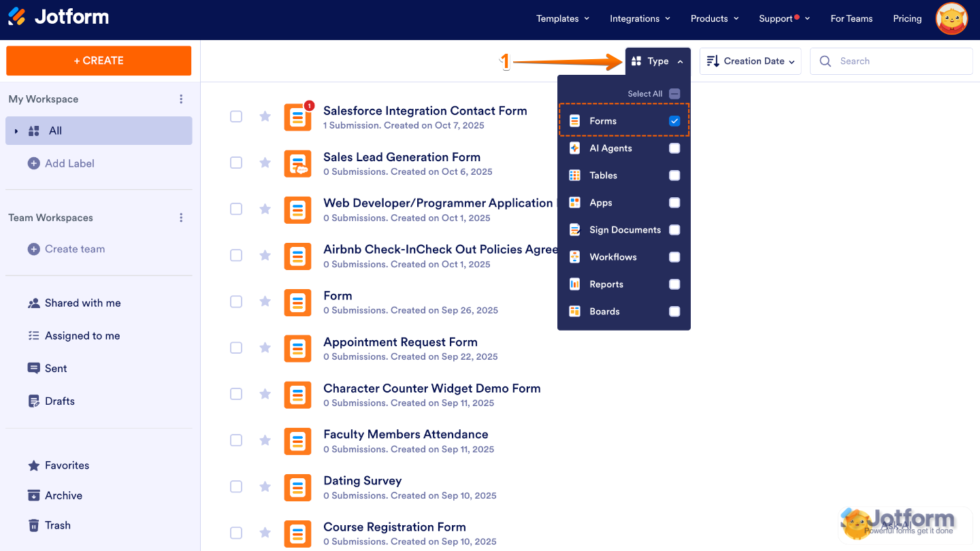Open the Support menu
Image resolution: width=980 pixels, height=551 pixels.
(780, 18)
